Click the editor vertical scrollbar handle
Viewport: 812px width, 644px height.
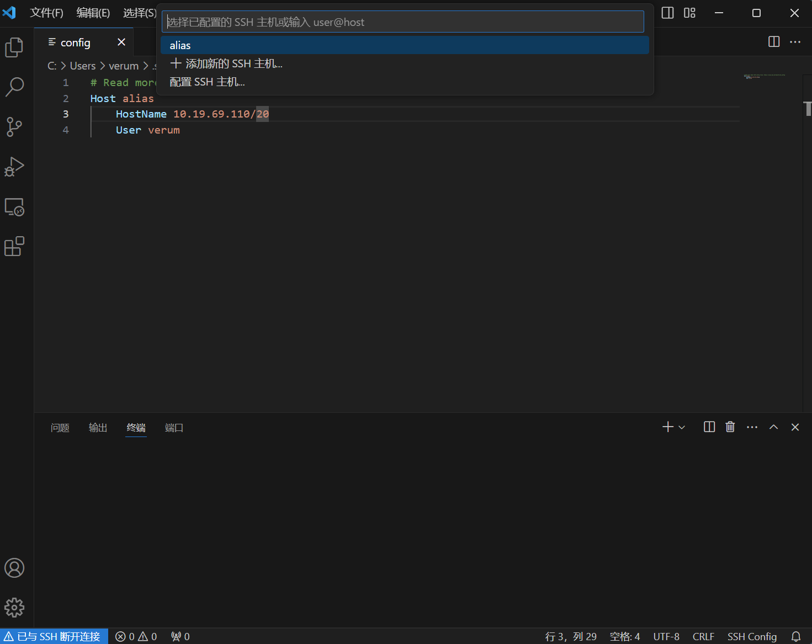pos(808,109)
